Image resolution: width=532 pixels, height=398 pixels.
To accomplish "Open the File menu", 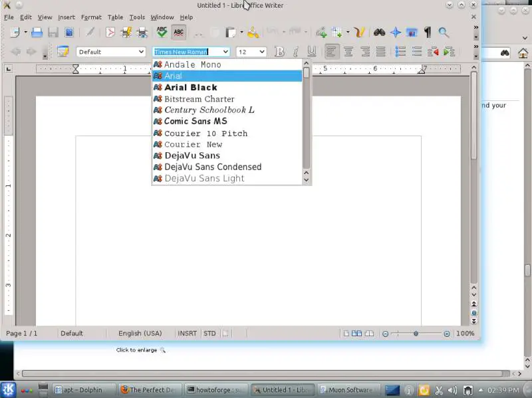I will coord(9,17).
